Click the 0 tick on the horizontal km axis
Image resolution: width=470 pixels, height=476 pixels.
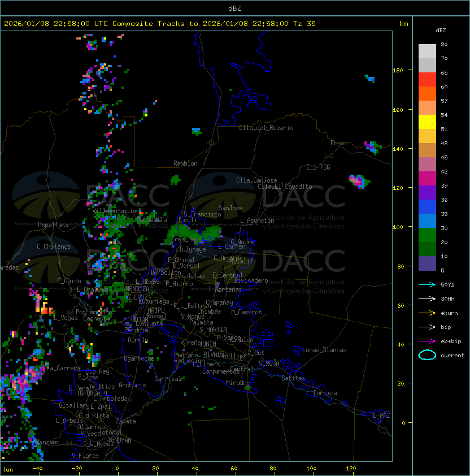click(x=117, y=469)
